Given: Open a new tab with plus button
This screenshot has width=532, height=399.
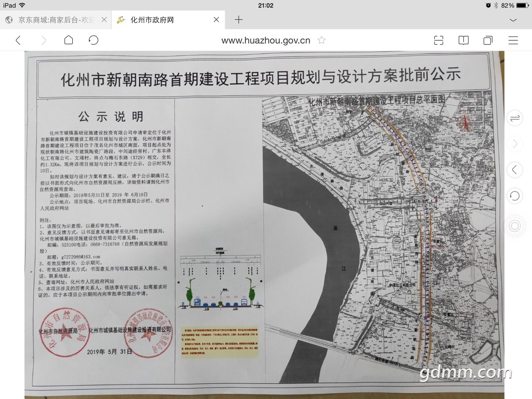Looking at the screenshot, I should point(239,20).
